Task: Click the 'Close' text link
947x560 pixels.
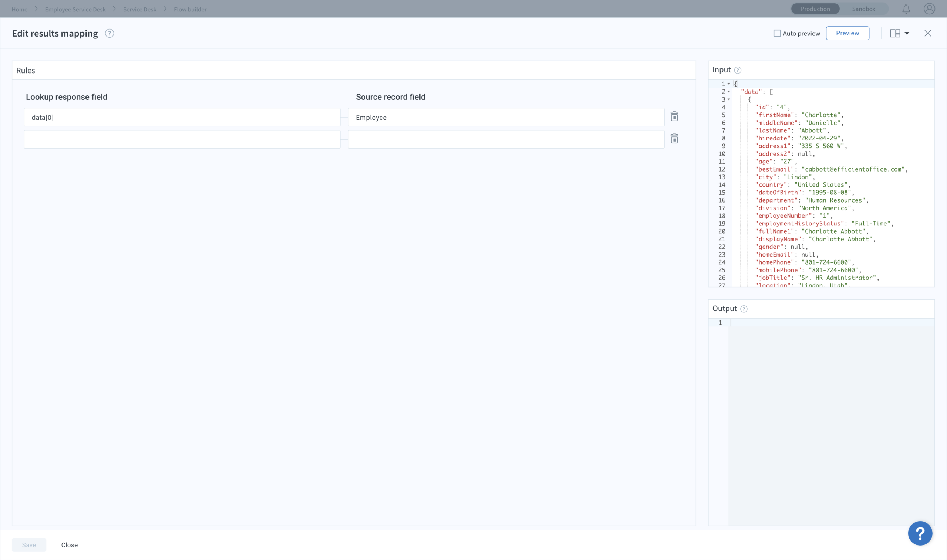Action: click(69, 545)
